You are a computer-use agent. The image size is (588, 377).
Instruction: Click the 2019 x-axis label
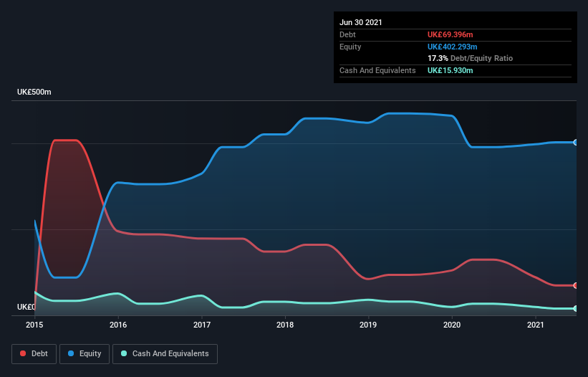[x=368, y=325]
